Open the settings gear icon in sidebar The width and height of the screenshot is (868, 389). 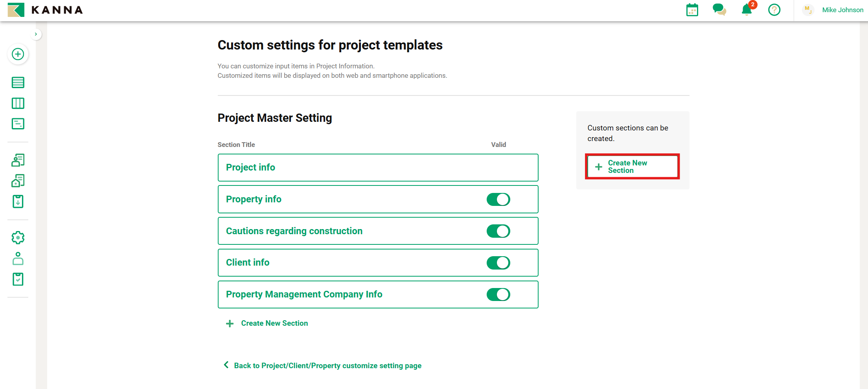18,238
